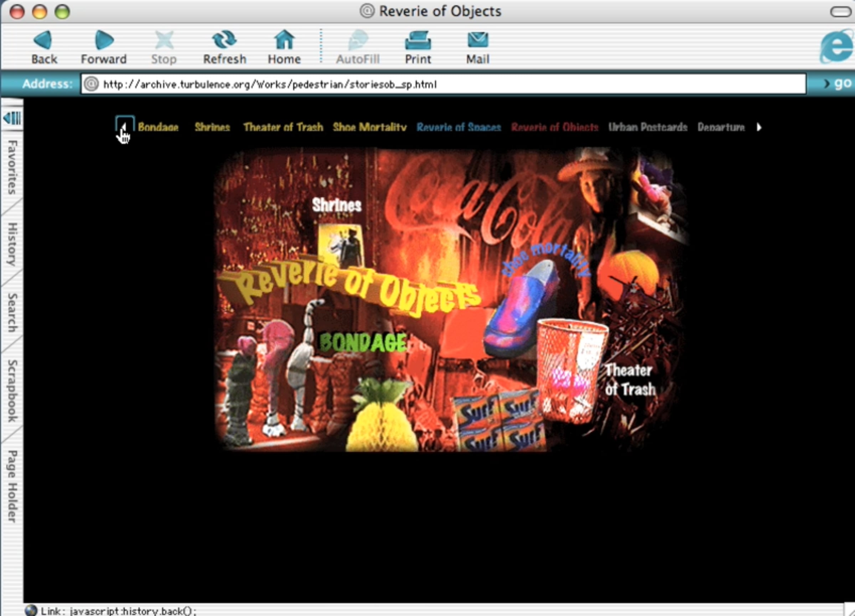This screenshot has height=616, width=855.
Task: Click the Forward arrow icon
Action: (104, 40)
